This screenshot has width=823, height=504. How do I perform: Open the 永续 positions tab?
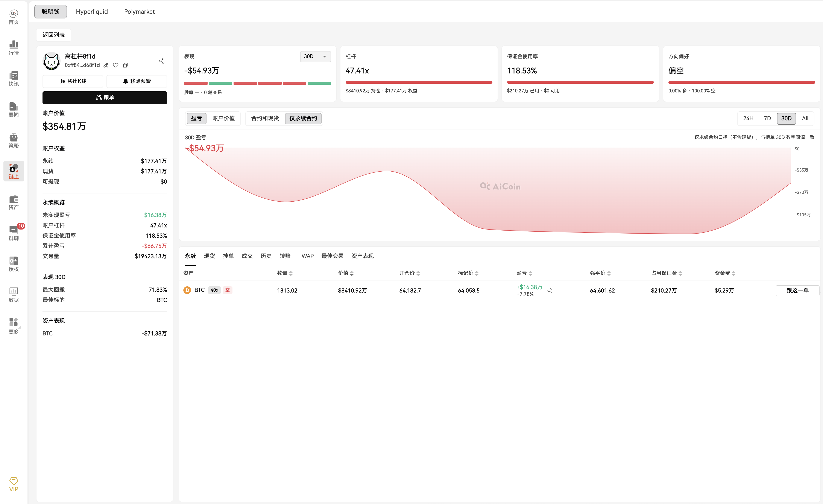click(x=190, y=256)
